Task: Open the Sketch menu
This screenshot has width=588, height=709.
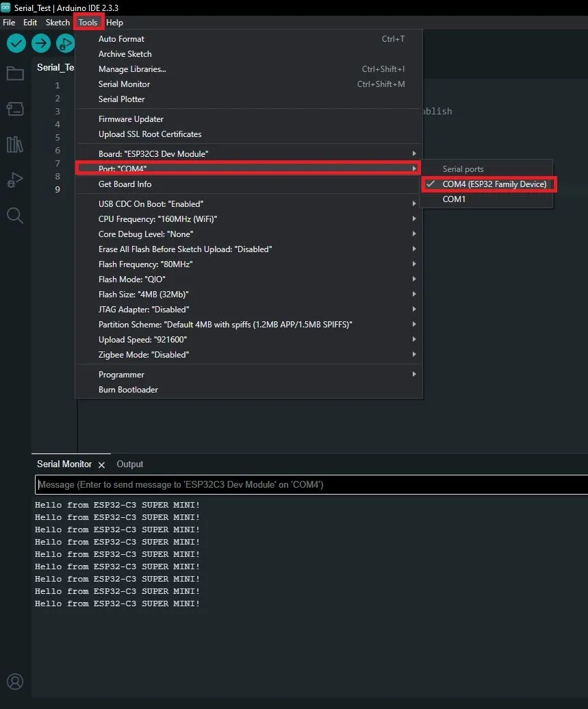Action: (57, 23)
